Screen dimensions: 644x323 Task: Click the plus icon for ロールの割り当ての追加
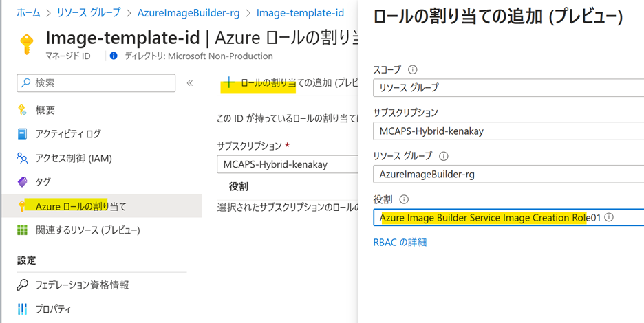coord(228,83)
